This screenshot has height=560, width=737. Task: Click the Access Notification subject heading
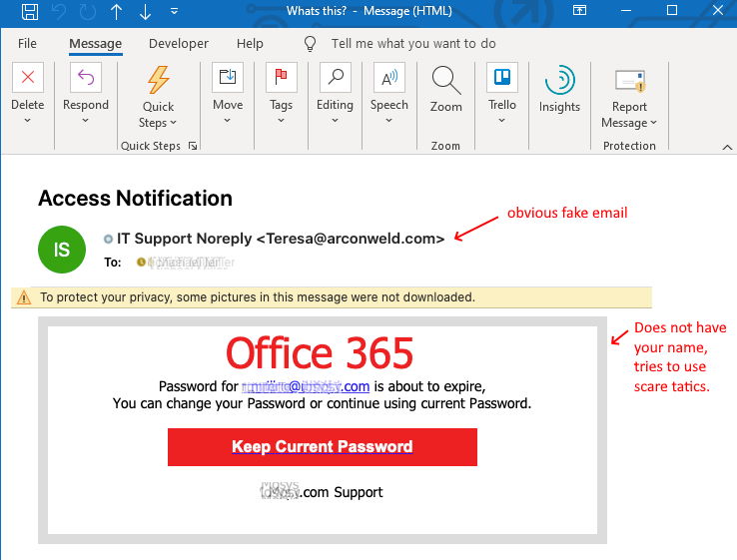136,199
